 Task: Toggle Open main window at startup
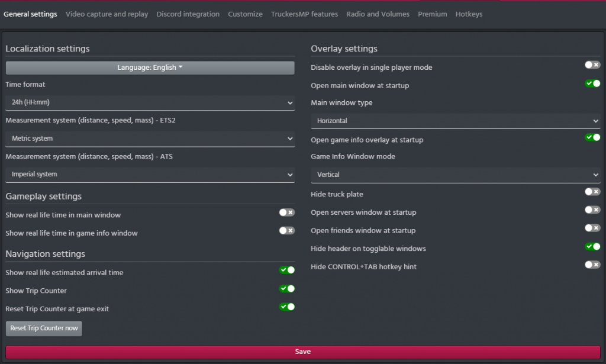tap(592, 83)
